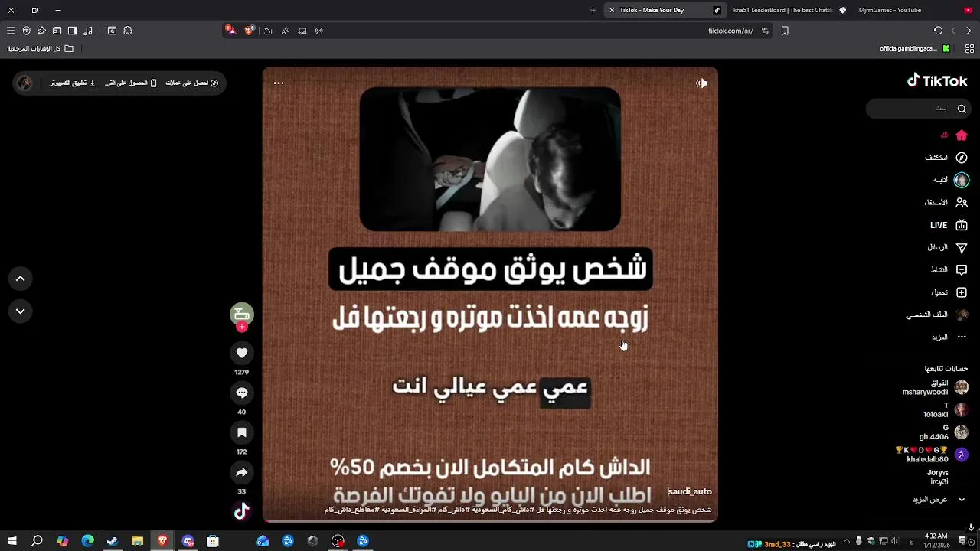The image size is (980, 551).
Task: Open the Activity (النشاط) sidebar item
Action: coord(949,269)
